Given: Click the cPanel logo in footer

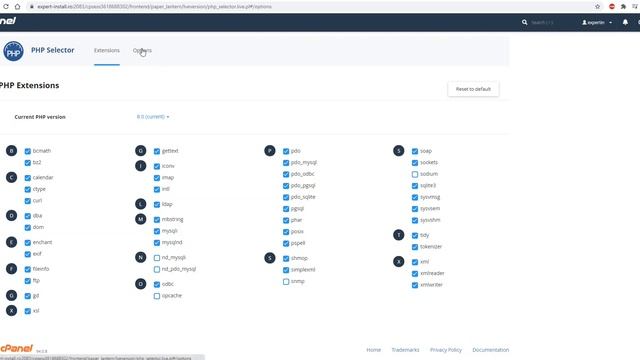Looking at the screenshot, I should tap(16, 349).
